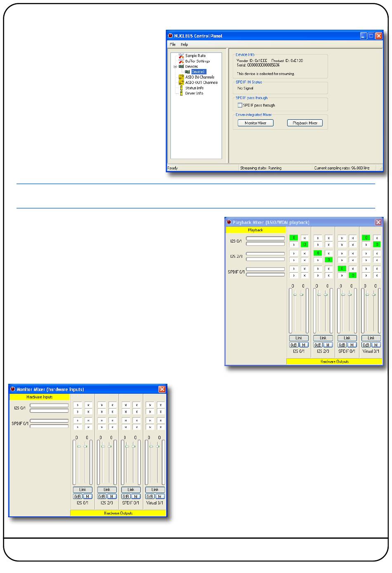
Task: Mute I2S 2/3 output in Playback Mixer
Action: 328,345
